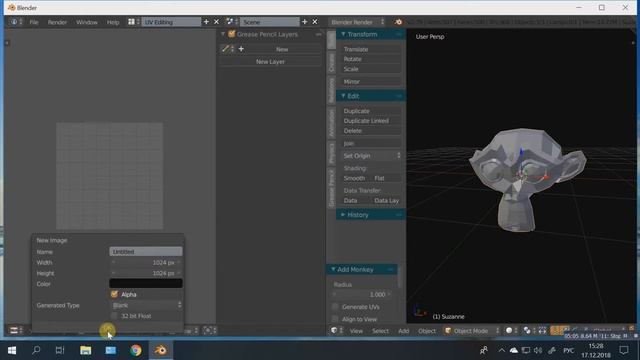Click the Radius value field
The height and width of the screenshot is (360, 640).
pos(362,294)
